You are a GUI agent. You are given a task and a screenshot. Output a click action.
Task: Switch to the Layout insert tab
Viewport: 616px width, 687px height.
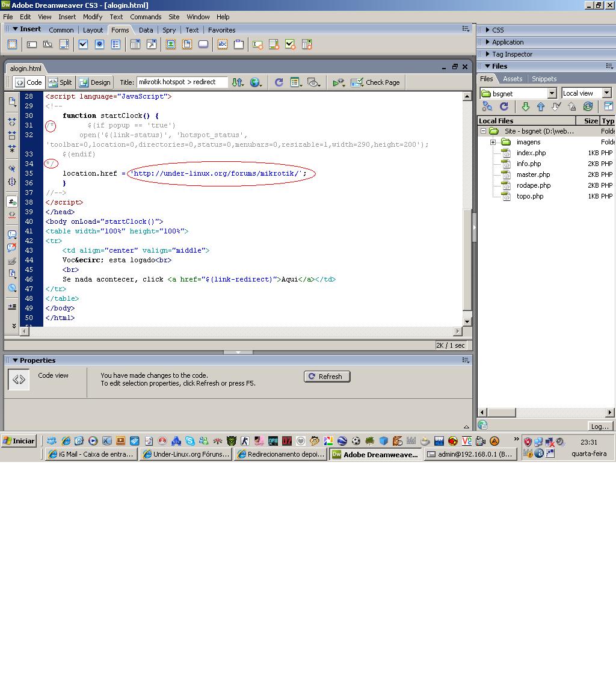pos(93,30)
